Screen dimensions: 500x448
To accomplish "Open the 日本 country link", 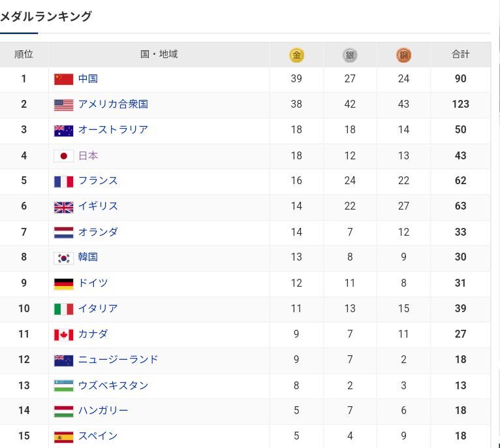I will click(88, 155).
